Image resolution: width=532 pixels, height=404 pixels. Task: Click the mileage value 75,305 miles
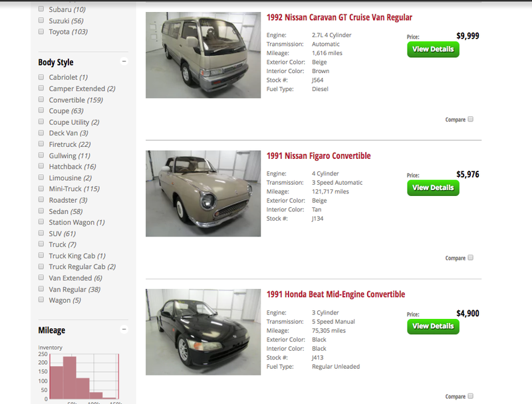(x=329, y=330)
